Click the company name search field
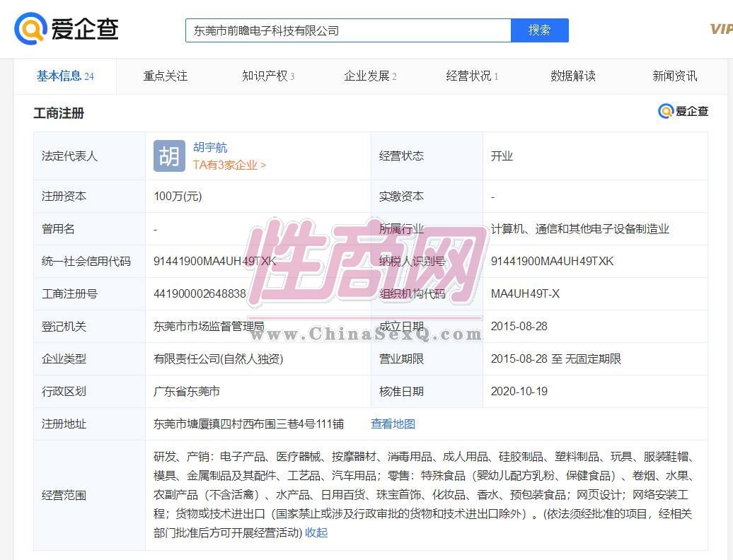 click(x=347, y=30)
